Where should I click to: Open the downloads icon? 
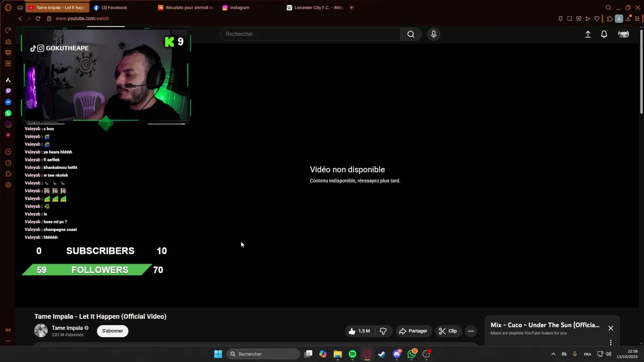point(628,19)
